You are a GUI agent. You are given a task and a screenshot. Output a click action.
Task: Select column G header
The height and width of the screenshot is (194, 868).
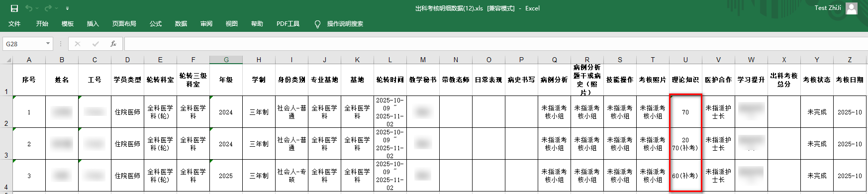pyautogui.click(x=226, y=60)
